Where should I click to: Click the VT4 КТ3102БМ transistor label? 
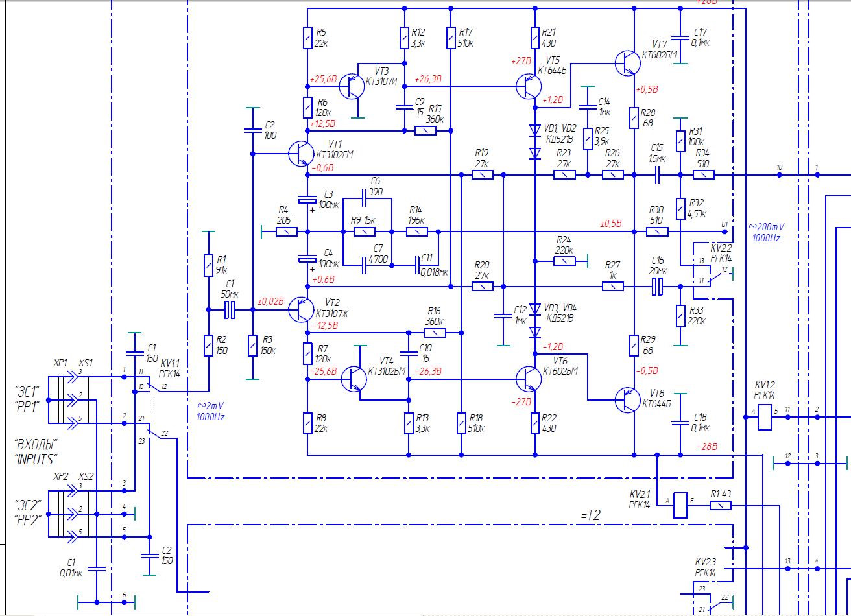pos(387,366)
